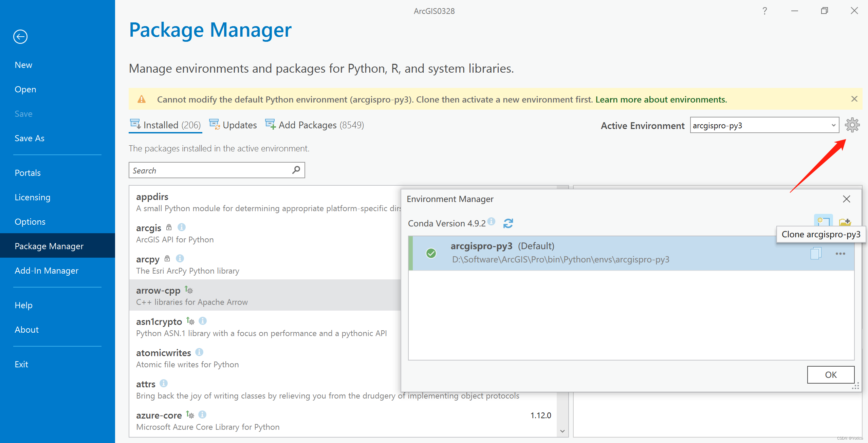Click Conda Version info icon
This screenshot has width=868, height=443.
(x=491, y=221)
